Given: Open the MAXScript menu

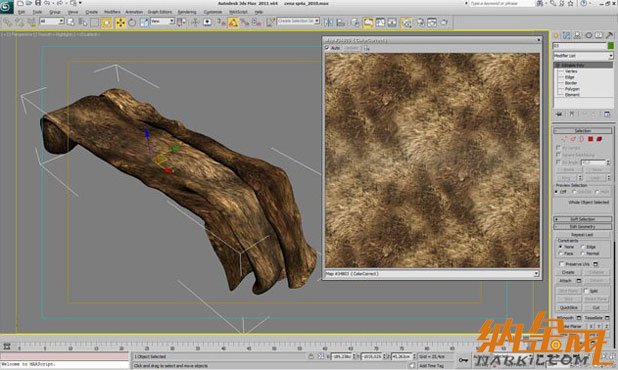Looking at the screenshot, I should (238, 12).
